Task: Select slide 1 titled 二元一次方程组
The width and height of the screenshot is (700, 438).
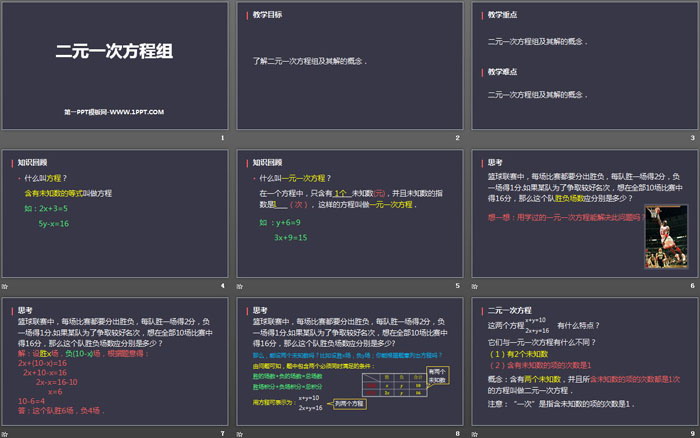Action: 115,66
